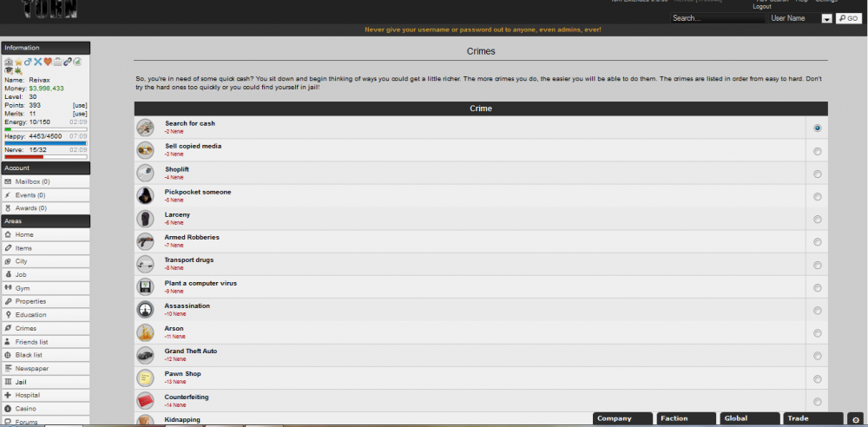Click the Logout link
This screenshot has height=427, width=868.
(x=761, y=7)
